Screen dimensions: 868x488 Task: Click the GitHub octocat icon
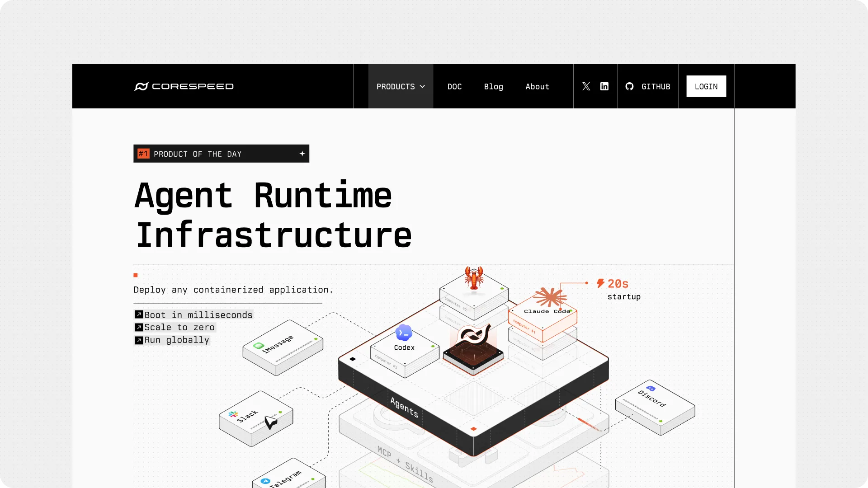tap(629, 86)
